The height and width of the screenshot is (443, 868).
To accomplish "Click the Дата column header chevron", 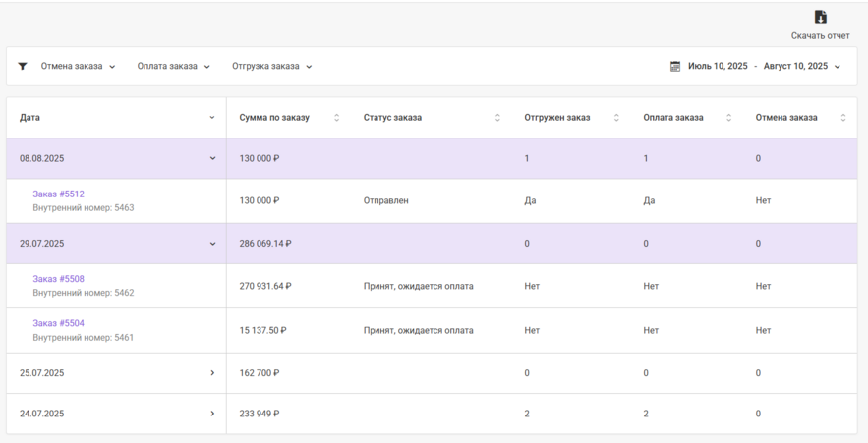I will tap(212, 118).
